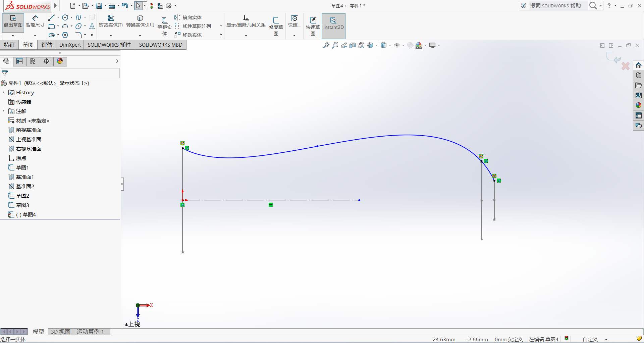
Task: Click the Rapid Sketch (快速草图) tool
Action: click(x=313, y=26)
